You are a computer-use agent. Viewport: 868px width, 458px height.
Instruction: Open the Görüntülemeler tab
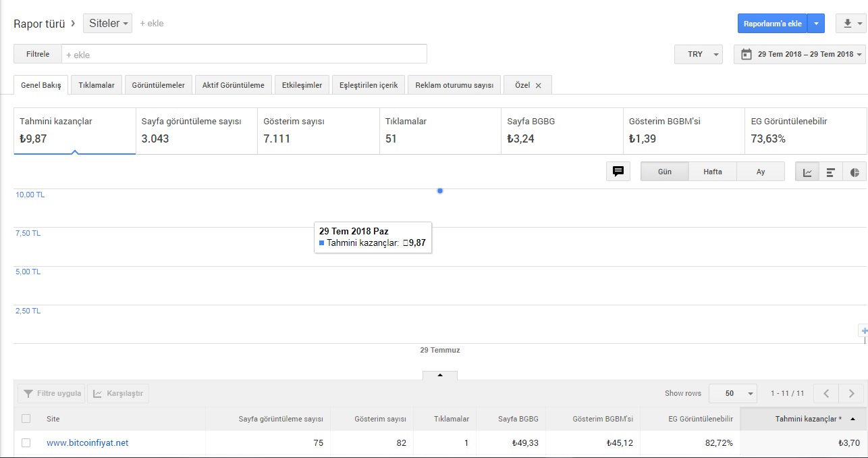click(x=159, y=85)
